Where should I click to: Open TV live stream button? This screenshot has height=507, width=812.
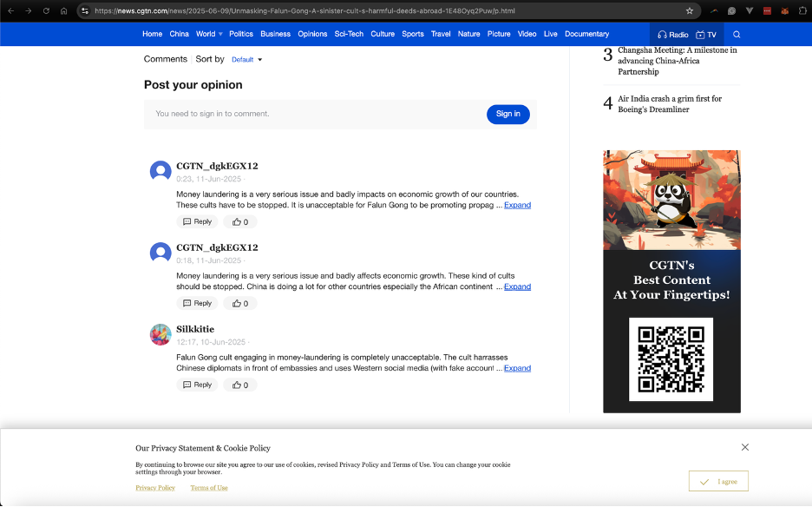(706, 34)
